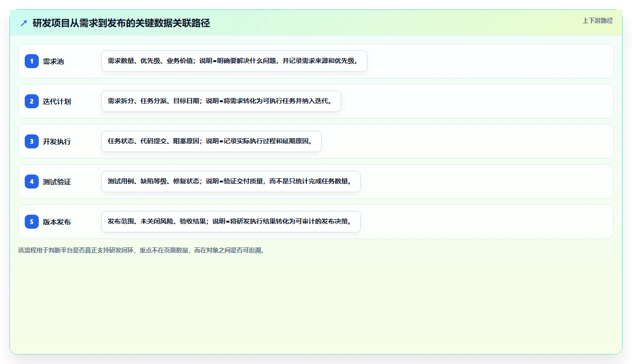Screen dimensions: 632x364
Task: Click the 迭代计划 step label
Action: click(x=57, y=101)
